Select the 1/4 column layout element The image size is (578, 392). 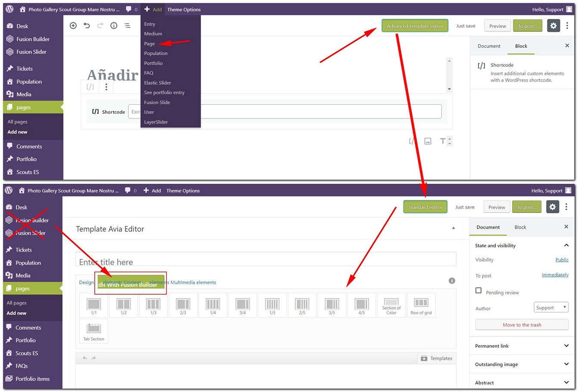coord(213,305)
